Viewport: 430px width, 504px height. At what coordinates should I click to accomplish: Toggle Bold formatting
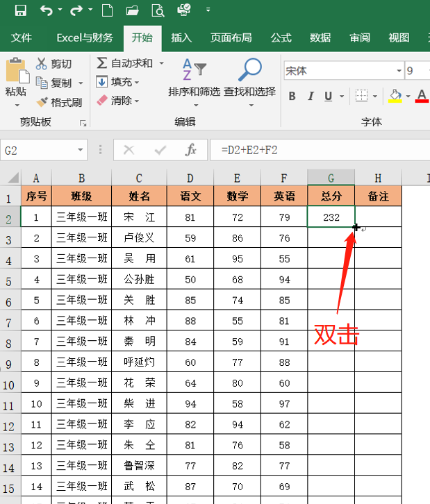click(x=292, y=96)
